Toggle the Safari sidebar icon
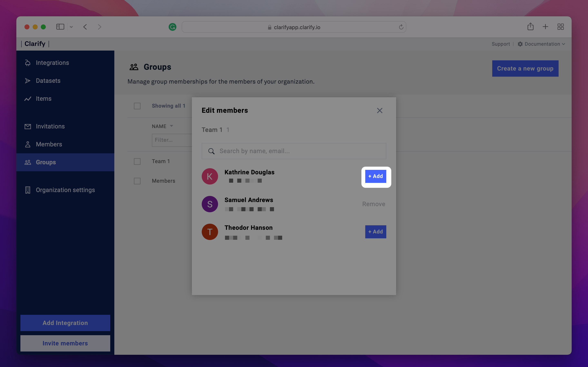Viewport: 588px width, 367px height. tap(60, 27)
